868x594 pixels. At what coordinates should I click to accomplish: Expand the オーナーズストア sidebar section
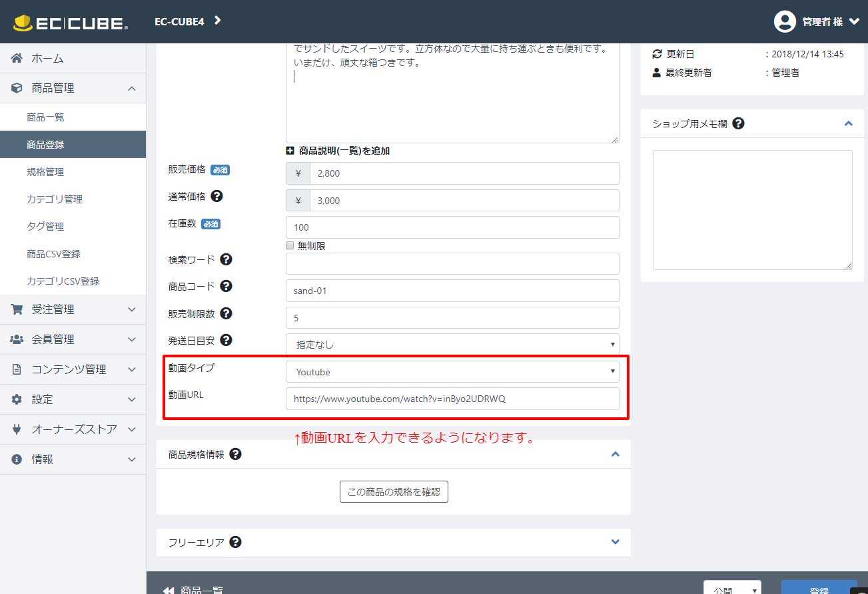(x=132, y=429)
